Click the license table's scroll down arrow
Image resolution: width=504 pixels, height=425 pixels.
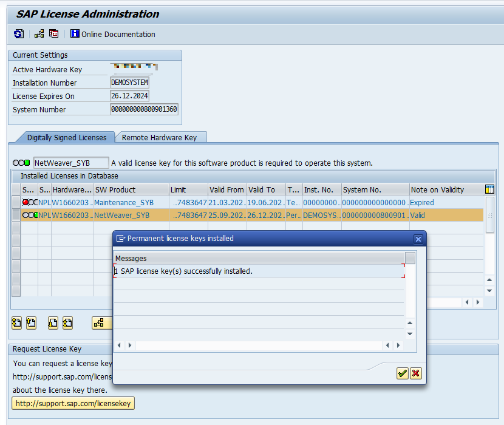click(x=489, y=291)
